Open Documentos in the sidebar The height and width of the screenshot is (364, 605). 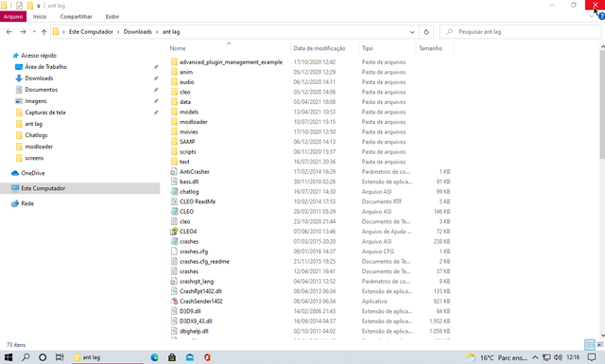pyautogui.click(x=41, y=90)
